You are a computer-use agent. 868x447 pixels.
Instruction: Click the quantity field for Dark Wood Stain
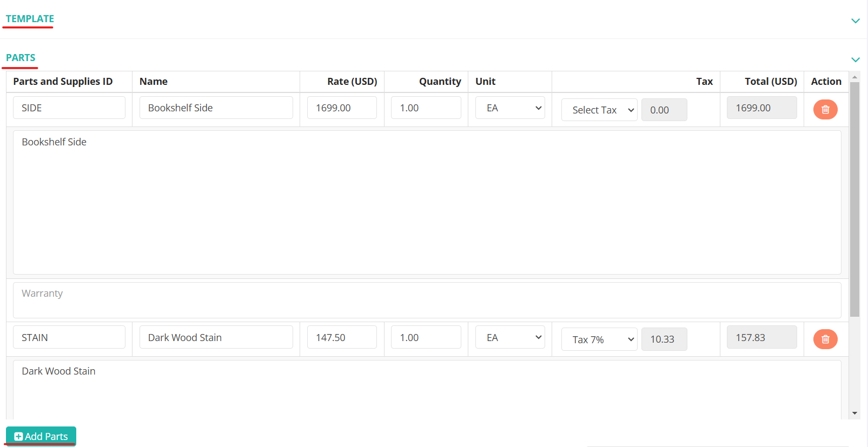(426, 337)
